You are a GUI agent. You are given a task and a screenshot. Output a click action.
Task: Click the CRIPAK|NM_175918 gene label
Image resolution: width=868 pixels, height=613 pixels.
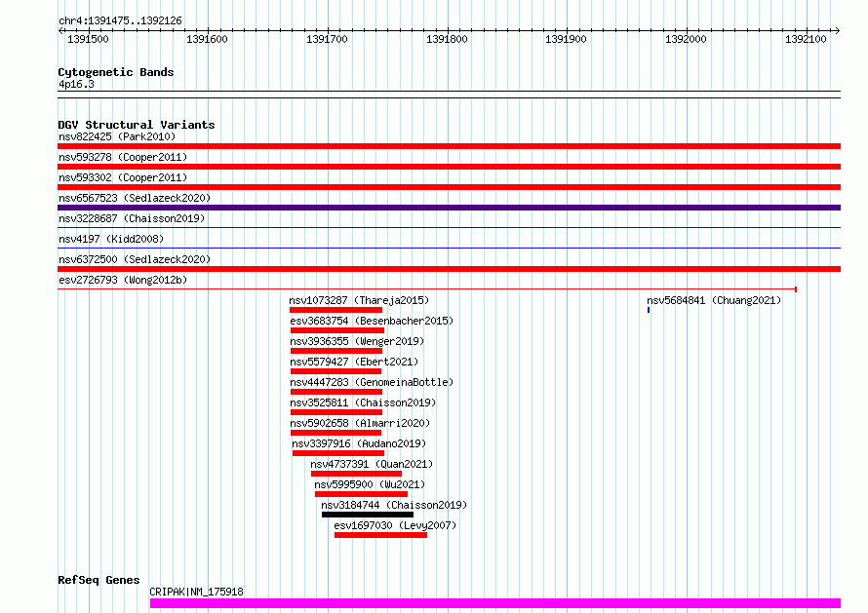(196, 592)
